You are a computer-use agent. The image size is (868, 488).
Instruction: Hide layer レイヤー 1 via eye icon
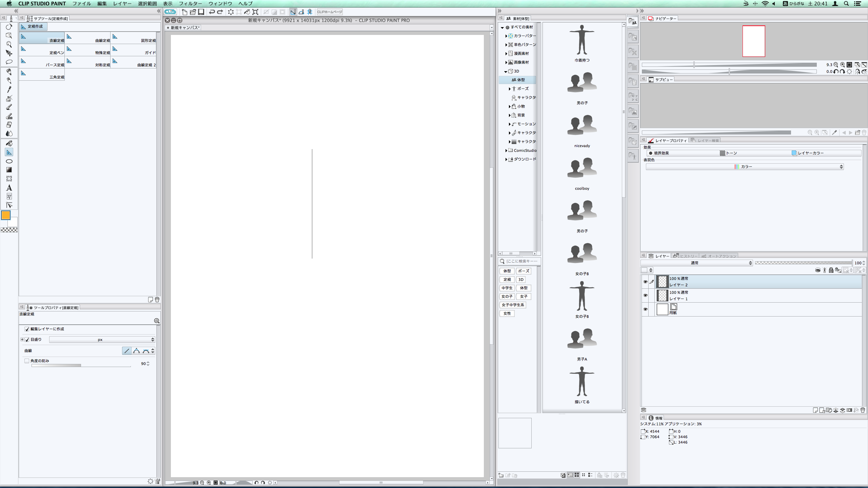(645, 295)
